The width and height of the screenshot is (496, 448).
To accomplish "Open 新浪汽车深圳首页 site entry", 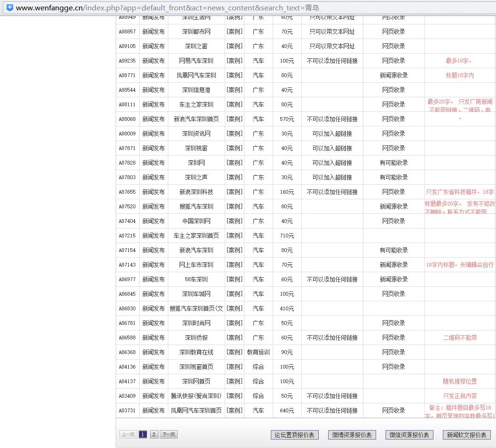I will 196,119.
